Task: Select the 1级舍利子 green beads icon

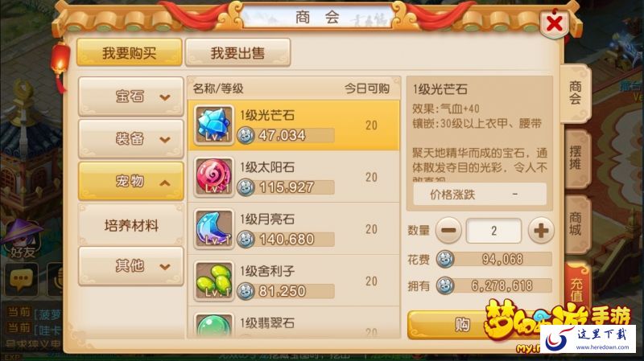Action: pos(214,281)
